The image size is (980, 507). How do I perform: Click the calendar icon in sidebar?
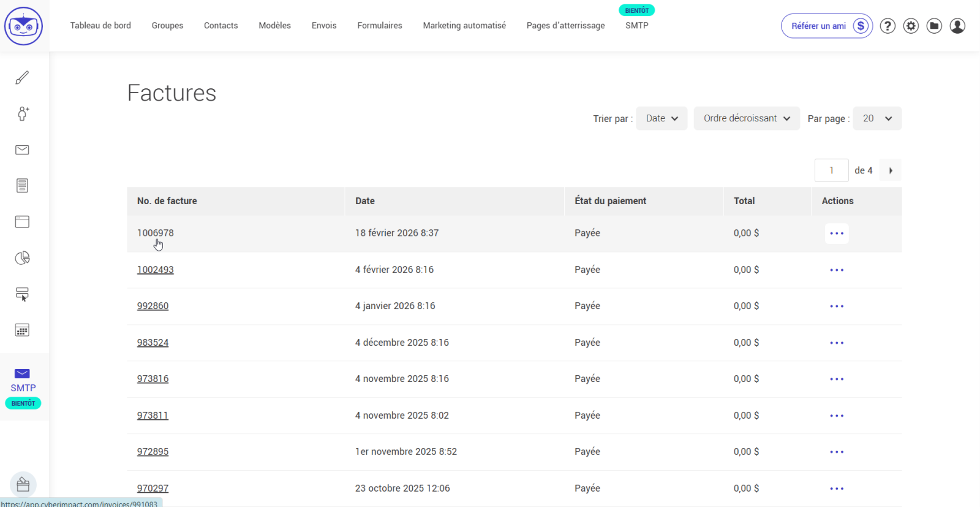pyautogui.click(x=22, y=330)
